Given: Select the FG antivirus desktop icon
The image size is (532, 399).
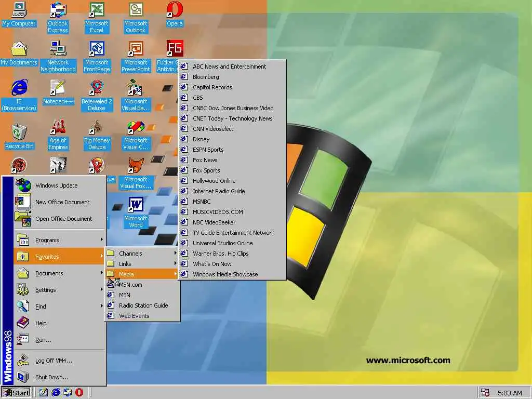Looking at the screenshot, I should click(175, 49).
